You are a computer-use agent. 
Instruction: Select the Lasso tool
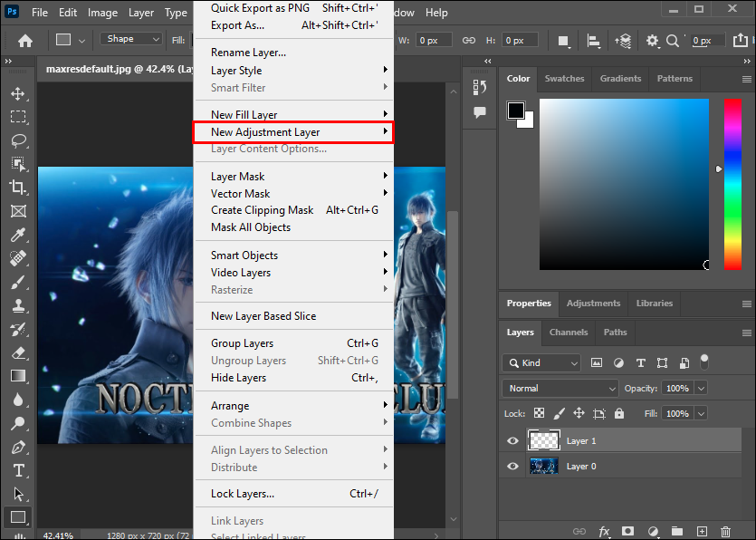coord(18,140)
